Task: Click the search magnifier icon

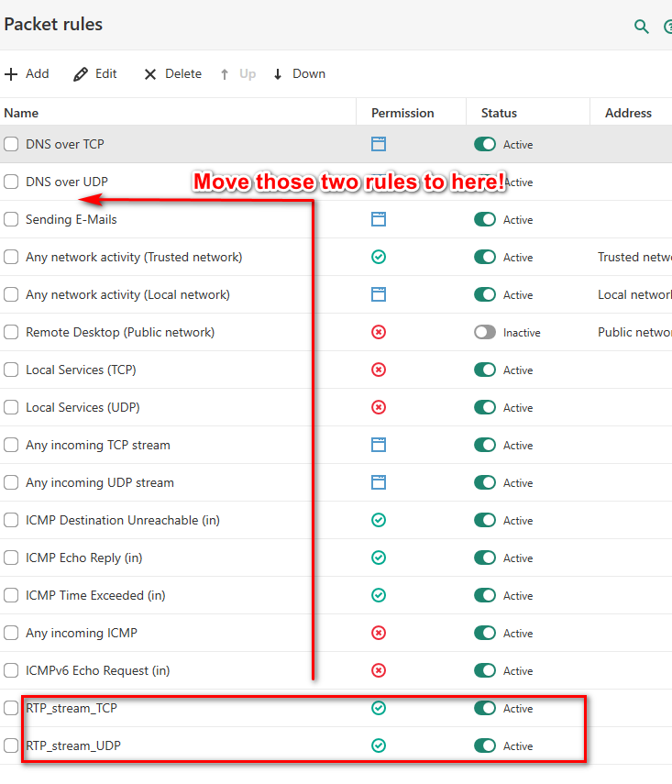Action: pyautogui.click(x=642, y=26)
